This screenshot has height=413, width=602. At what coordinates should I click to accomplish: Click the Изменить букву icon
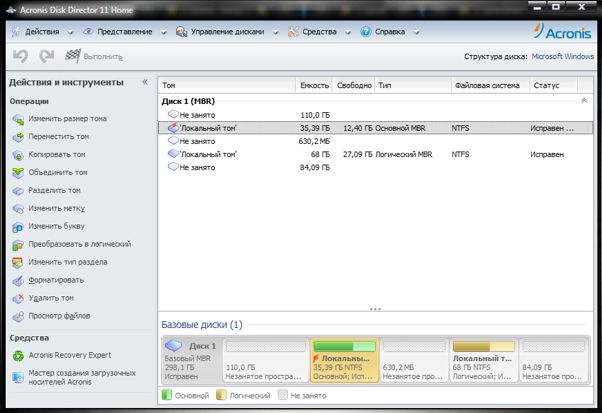[x=18, y=226]
